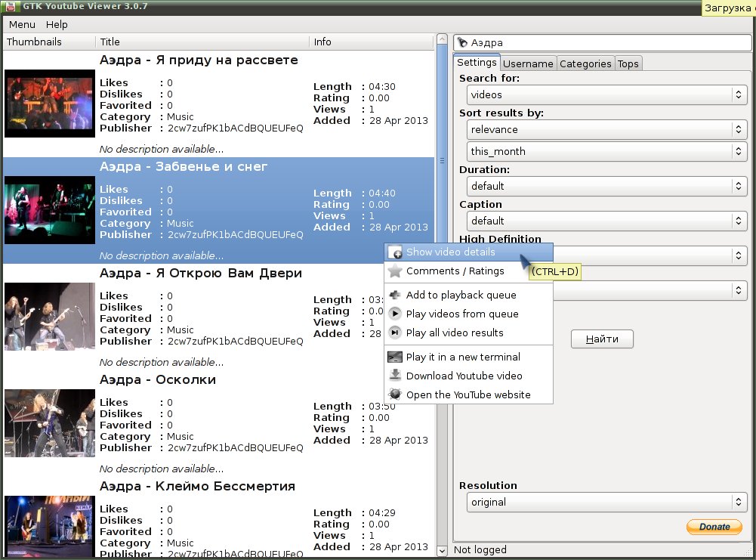Image resolution: width=756 pixels, height=560 pixels.
Task: Sort by the Title column header
Action: [x=202, y=42]
